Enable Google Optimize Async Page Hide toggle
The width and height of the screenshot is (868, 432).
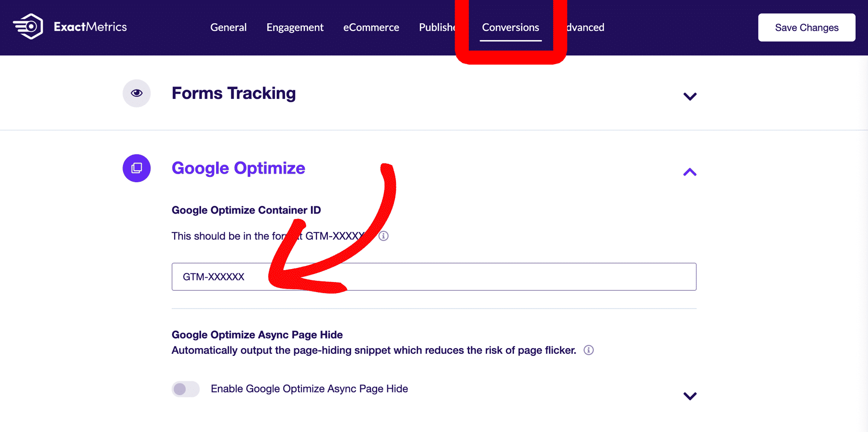pos(186,389)
